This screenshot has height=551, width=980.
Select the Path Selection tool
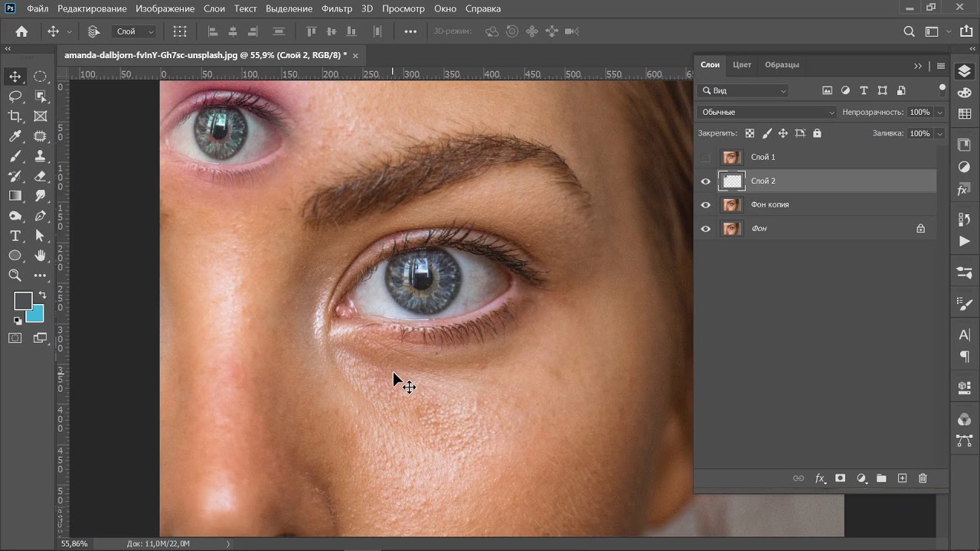point(41,236)
